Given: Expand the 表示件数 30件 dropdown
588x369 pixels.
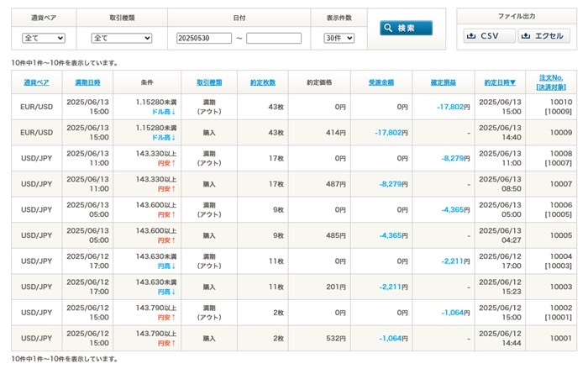Looking at the screenshot, I should pyautogui.click(x=339, y=38).
